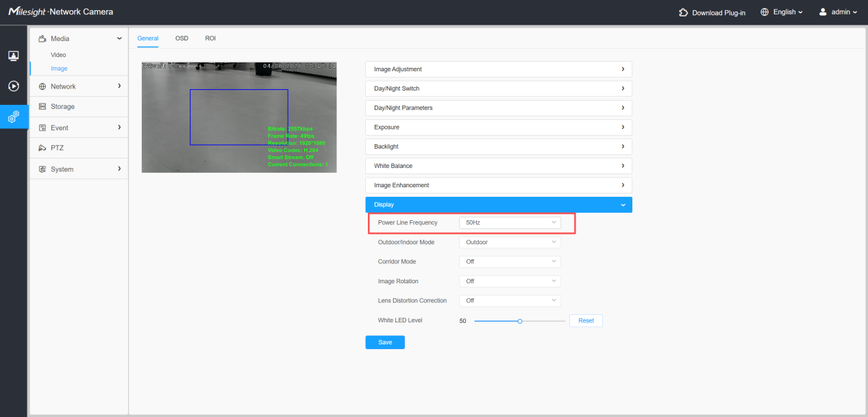
Task: Click the Media camera icon
Action: tap(42, 39)
